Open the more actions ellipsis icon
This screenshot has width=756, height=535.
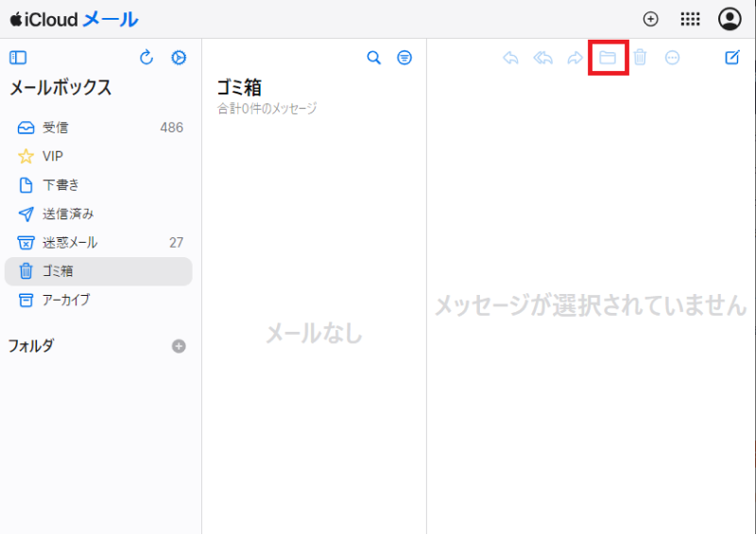pos(672,58)
